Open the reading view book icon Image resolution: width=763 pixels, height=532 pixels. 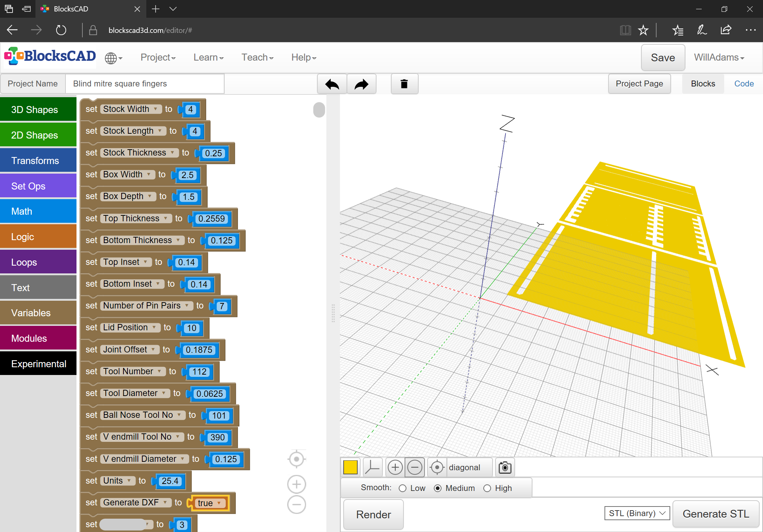click(625, 30)
